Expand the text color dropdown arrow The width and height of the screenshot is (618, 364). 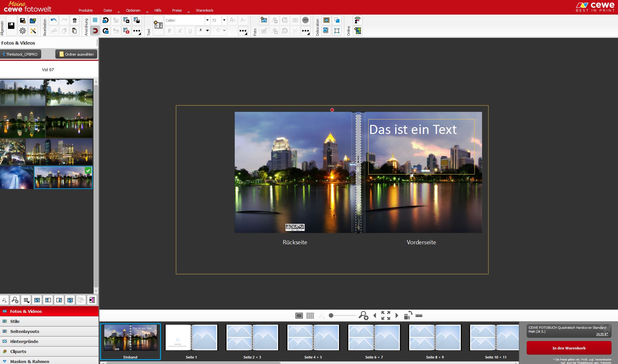click(x=208, y=31)
